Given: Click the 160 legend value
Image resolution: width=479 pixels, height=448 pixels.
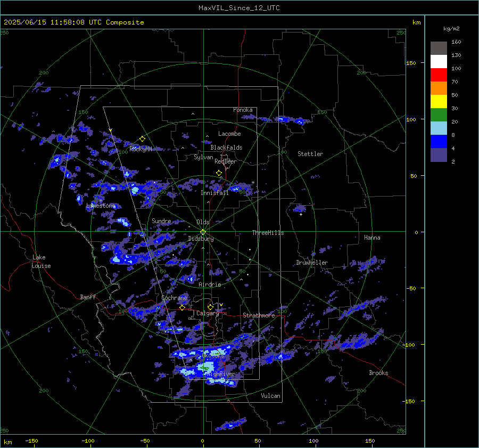Looking at the screenshot, I should [456, 42].
